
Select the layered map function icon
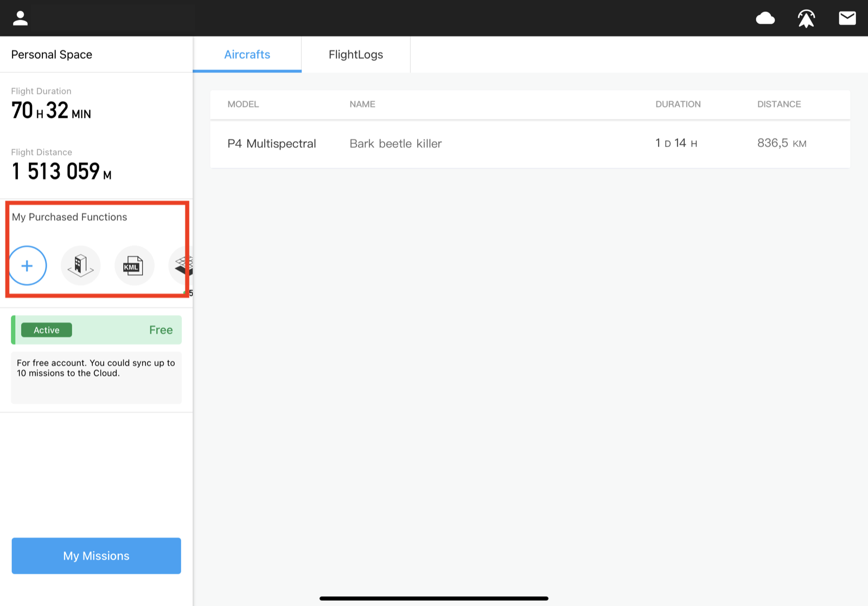[x=181, y=266]
